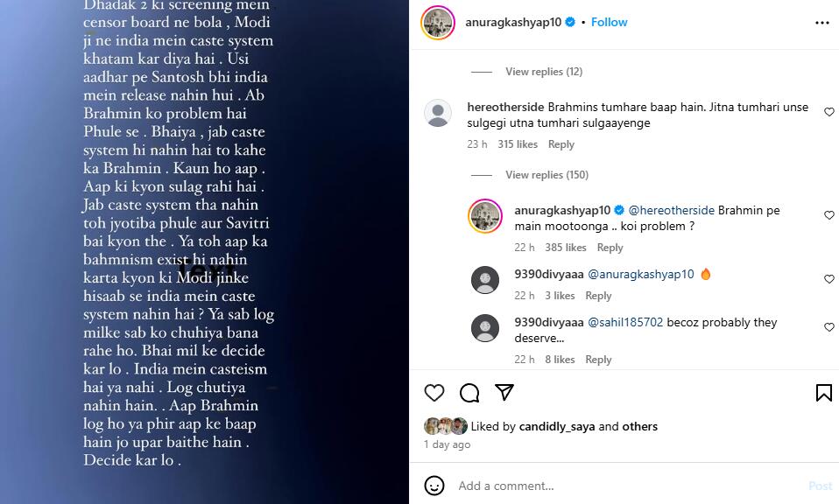The width and height of the screenshot is (839, 504).
Task: Follow anuragkashyap10 account
Action: click(x=609, y=22)
